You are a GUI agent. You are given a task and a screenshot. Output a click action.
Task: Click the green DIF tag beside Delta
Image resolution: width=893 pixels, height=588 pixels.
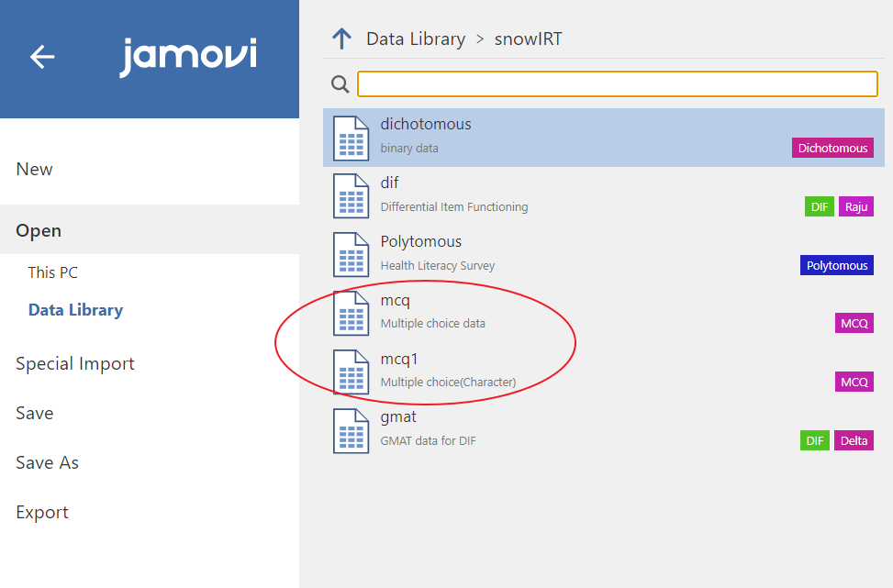(x=815, y=440)
